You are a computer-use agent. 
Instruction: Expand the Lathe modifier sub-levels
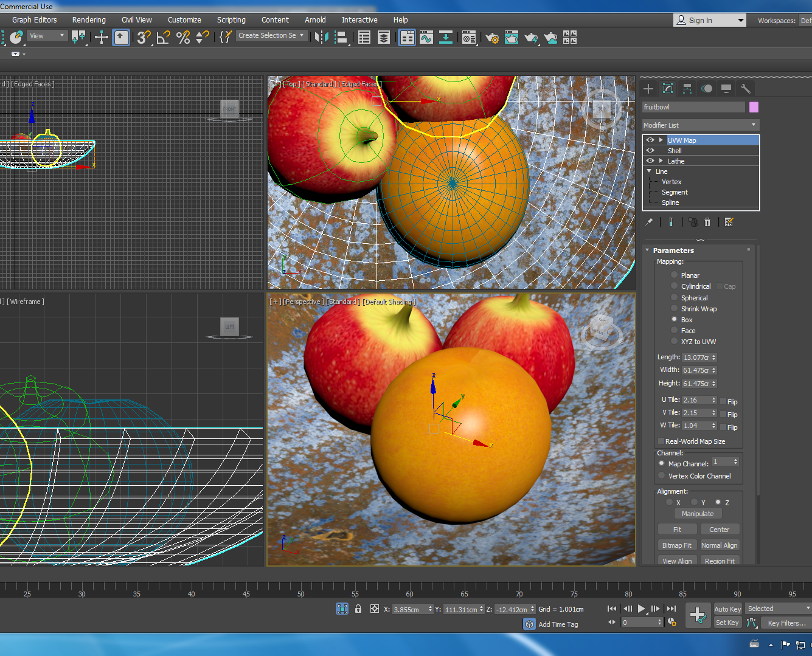(x=661, y=161)
